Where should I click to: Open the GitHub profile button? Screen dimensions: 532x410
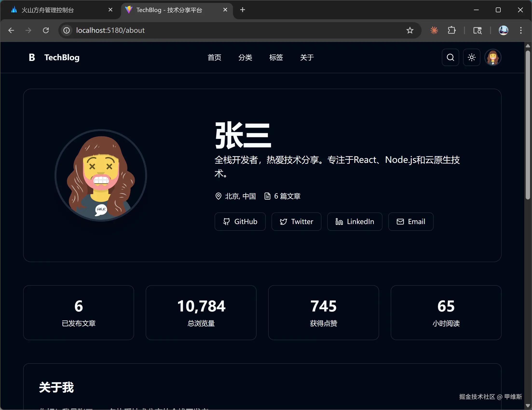pyautogui.click(x=240, y=221)
